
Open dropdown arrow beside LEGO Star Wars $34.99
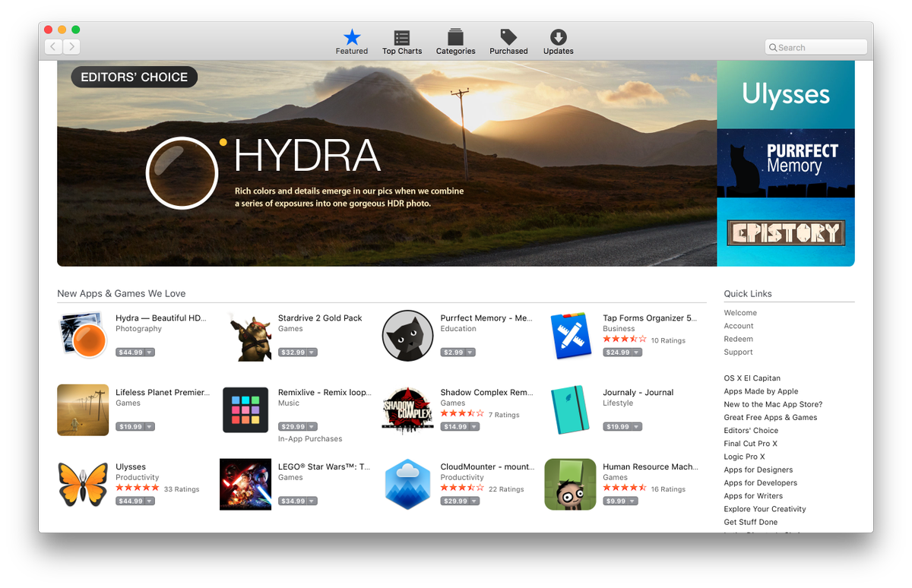point(312,501)
